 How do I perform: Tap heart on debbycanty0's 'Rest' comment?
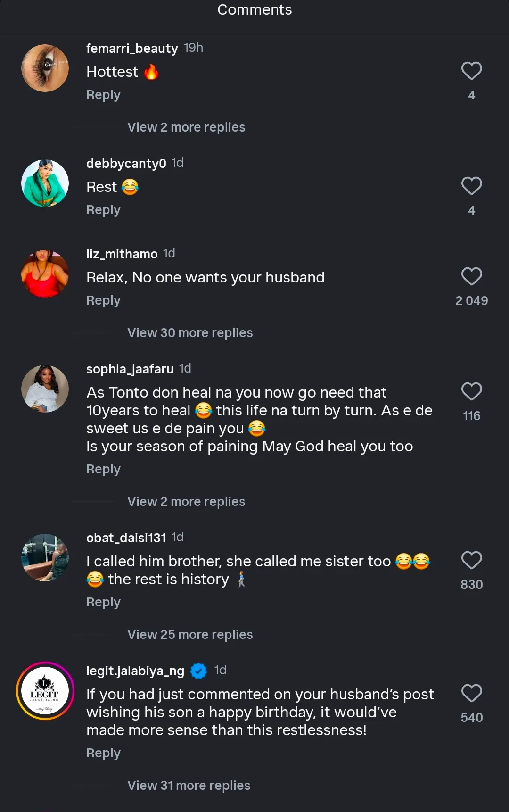[x=471, y=186]
